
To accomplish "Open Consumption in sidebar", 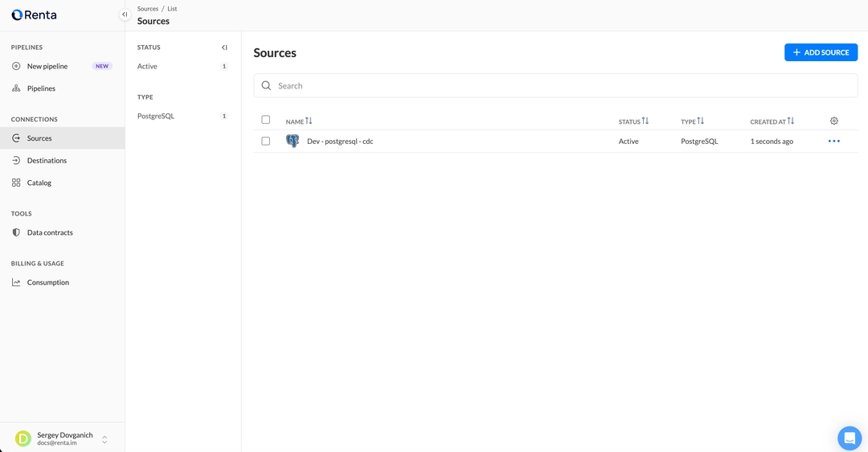I will pyautogui.click(x=63, y=282).
